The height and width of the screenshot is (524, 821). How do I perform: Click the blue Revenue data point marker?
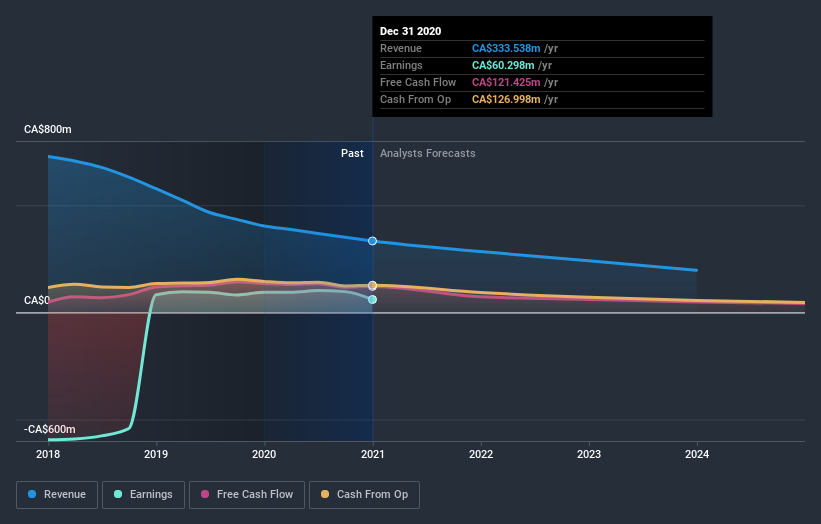pos(372,241)
